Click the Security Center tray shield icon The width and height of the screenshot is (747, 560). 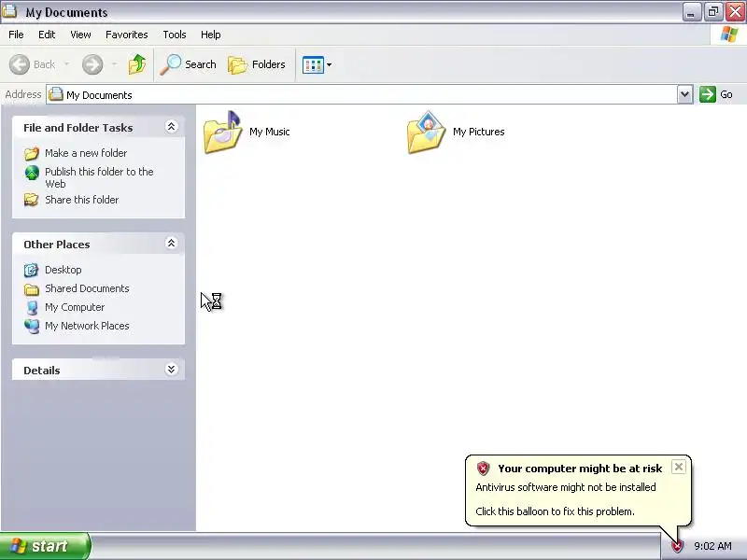point(677,546)
